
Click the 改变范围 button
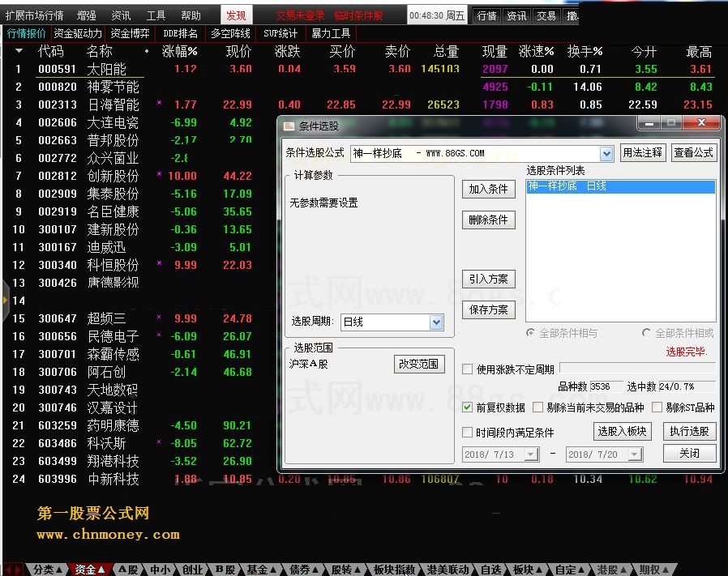419,364
